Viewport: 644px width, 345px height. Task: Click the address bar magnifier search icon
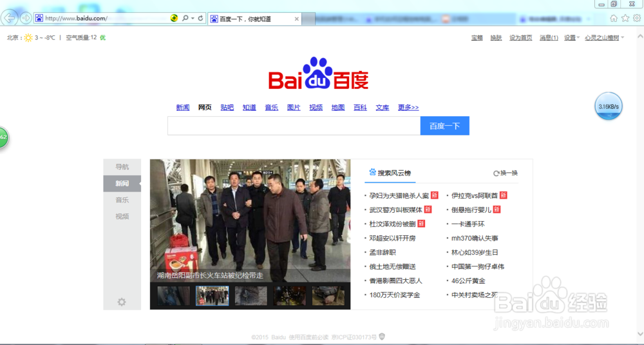click(185, 18)
